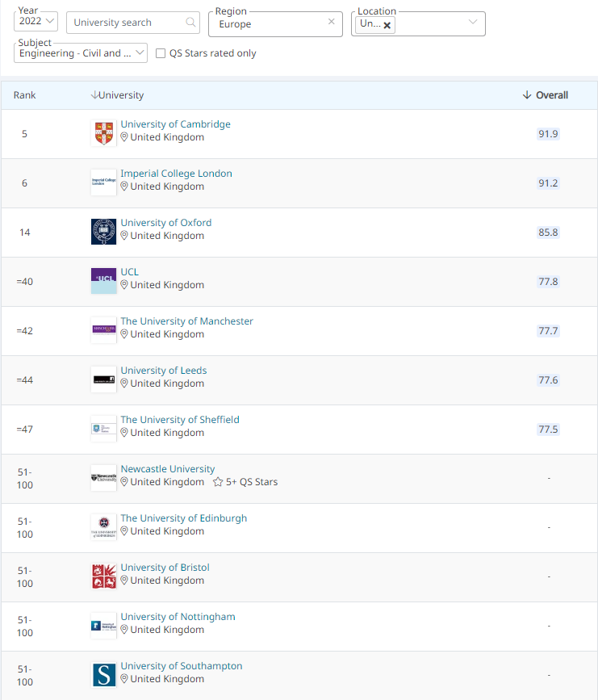
Task: Click the search magnifier icon
Action: pyautogui.click(x=190, y=23)
